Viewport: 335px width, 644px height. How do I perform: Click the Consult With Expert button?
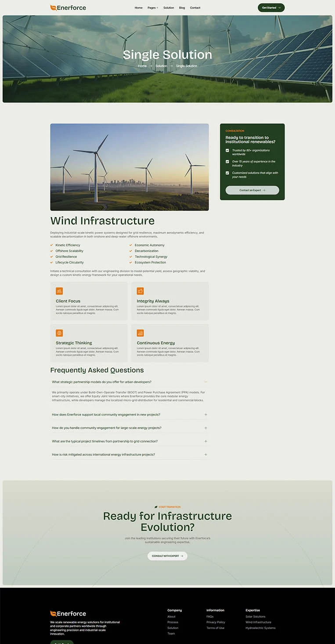(x=167, y=556)
